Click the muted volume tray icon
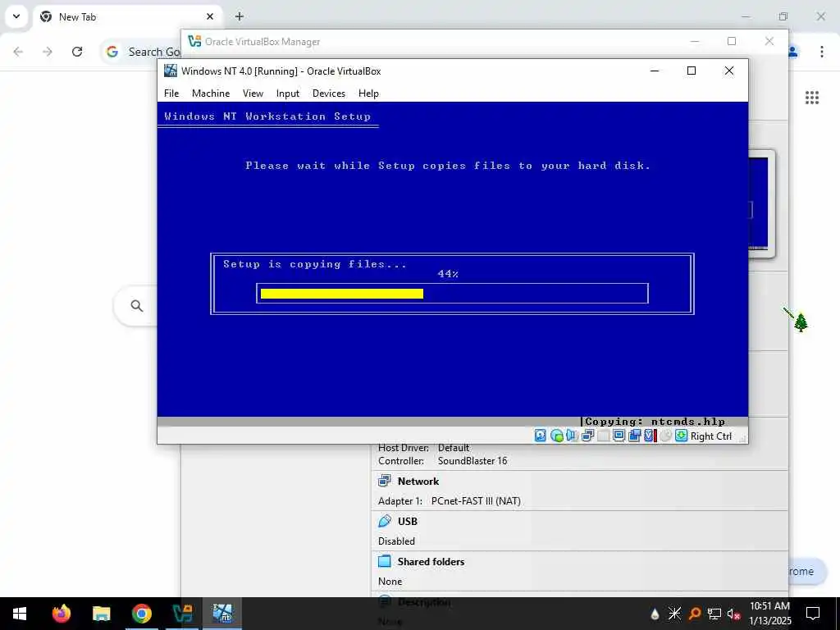This screenshot has height=630, width=840. coord(734,614)
